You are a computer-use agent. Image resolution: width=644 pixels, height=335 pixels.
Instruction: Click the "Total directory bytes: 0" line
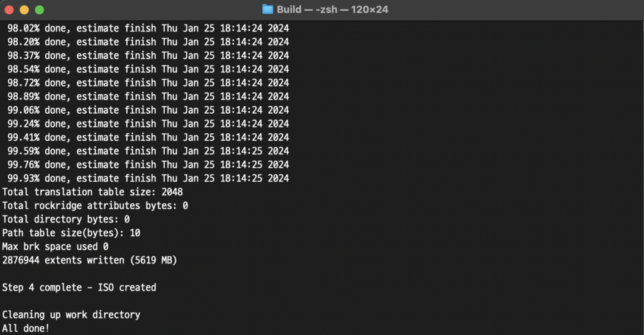[x=66, y=219]
